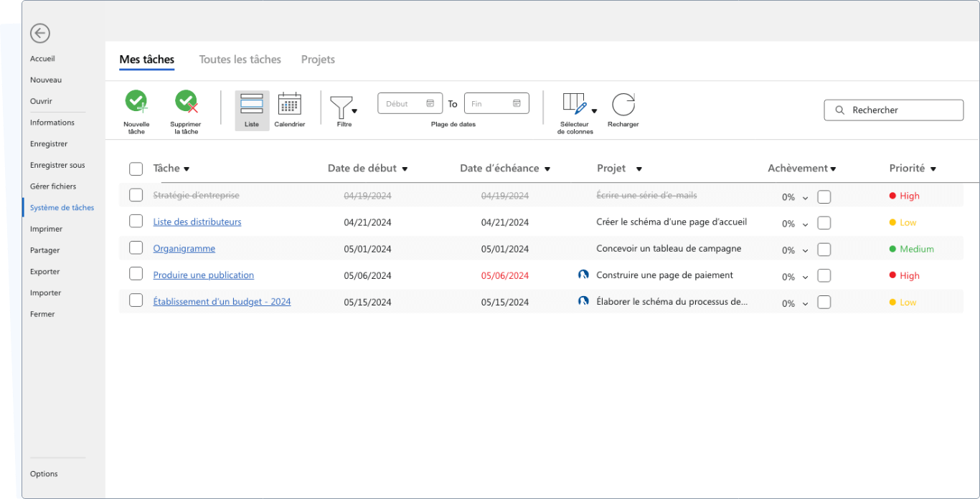The image size is (980, 499).
Task: Check the Stratégie d'entreprise row checkbox
Action: click(136, 194)
